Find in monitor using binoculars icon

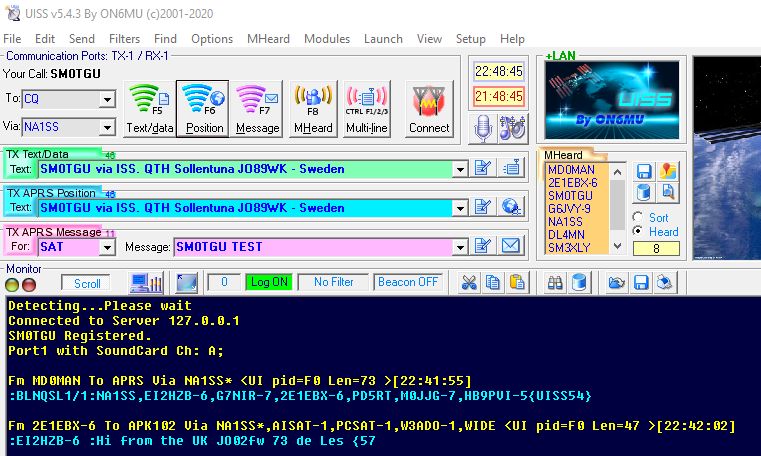(x=555, y=283)
